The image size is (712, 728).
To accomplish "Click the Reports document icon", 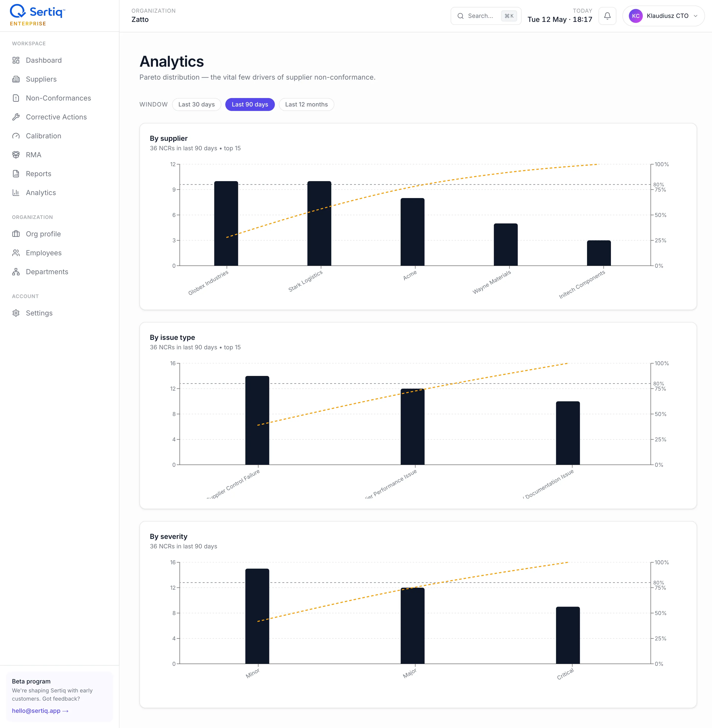I will 16,174.
